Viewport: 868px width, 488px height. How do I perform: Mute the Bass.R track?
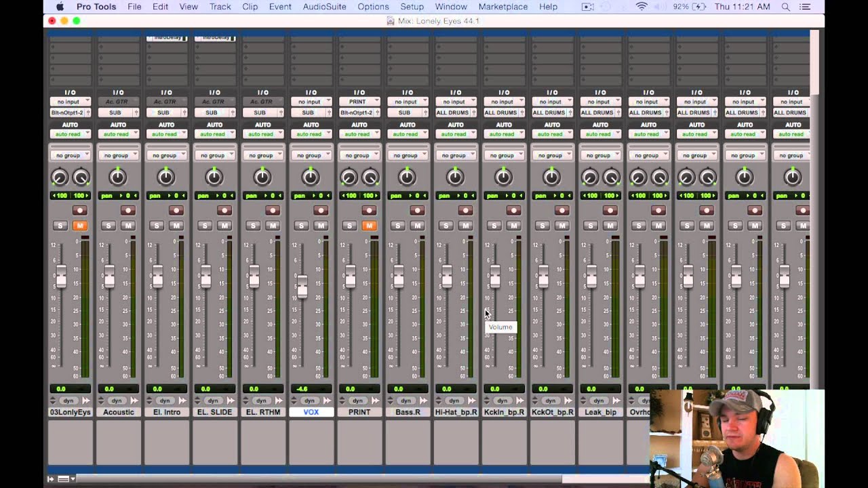pos(417,226)
